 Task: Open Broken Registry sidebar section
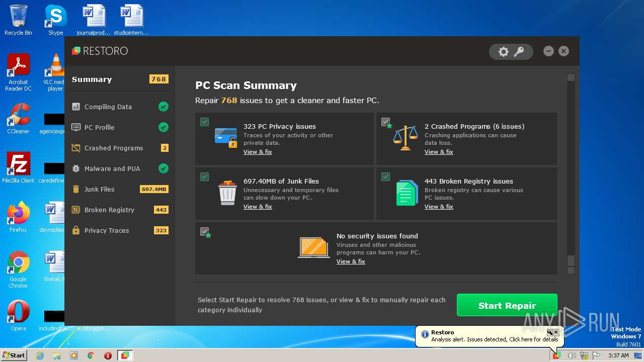point(120,210)
